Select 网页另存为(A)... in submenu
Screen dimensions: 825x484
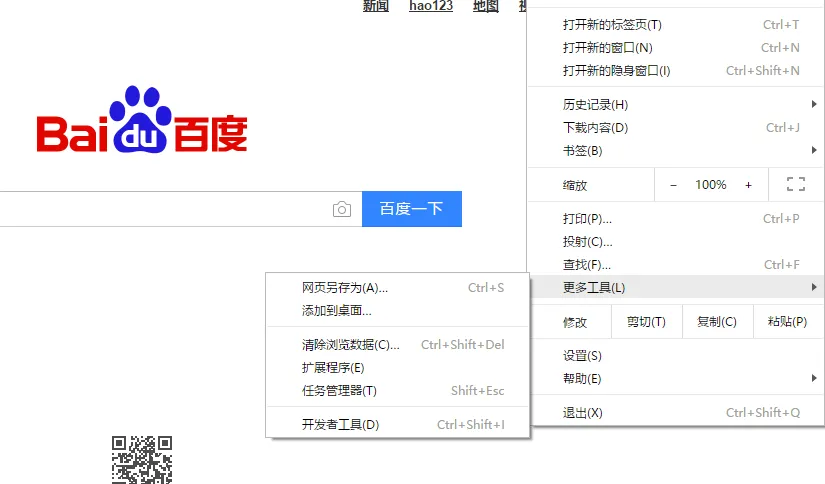coord(397,288)
